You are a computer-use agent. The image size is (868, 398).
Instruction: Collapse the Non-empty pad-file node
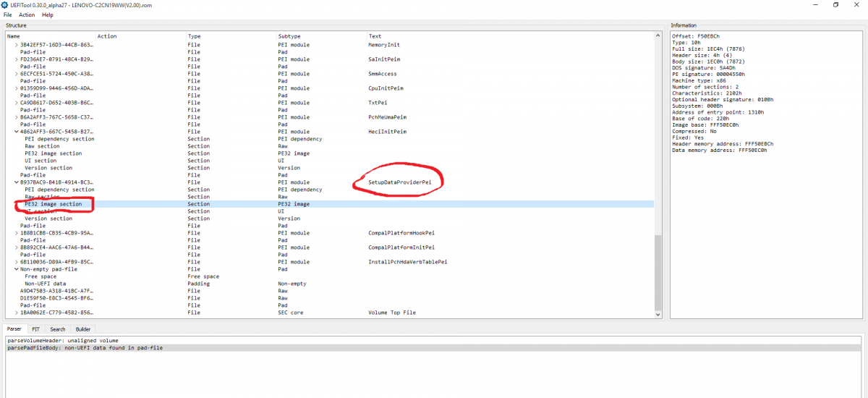tap(17, 269)
